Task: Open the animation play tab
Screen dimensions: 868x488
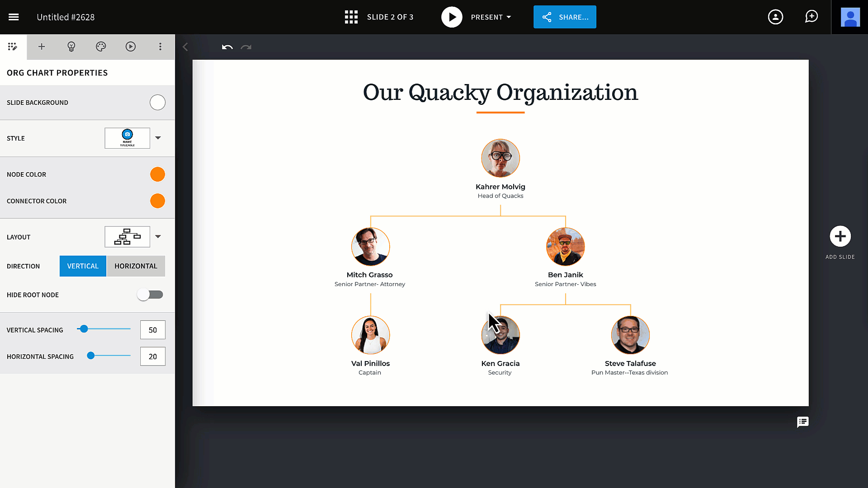Action: [x=131, y=47]
